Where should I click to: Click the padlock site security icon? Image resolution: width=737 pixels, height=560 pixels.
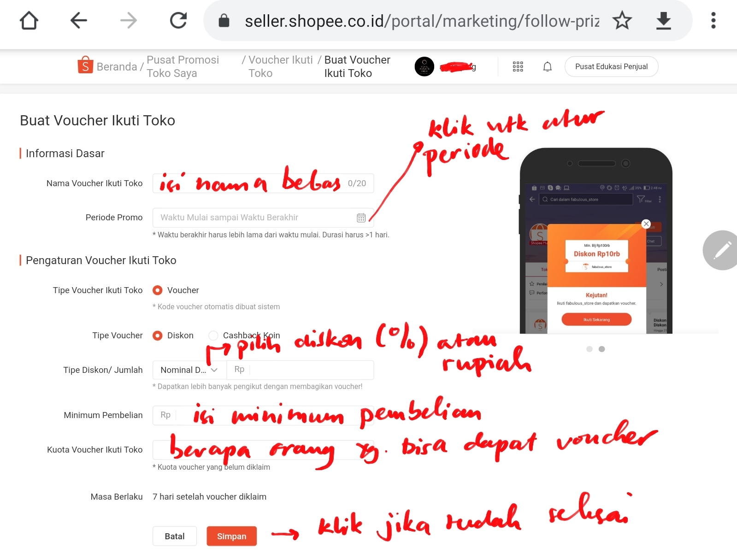224,21
